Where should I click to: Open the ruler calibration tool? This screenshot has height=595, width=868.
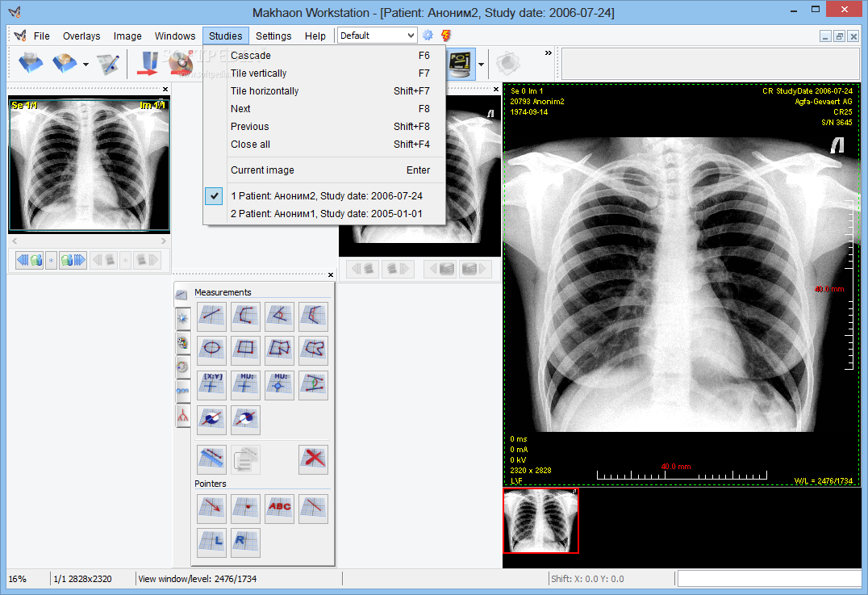click(x=211, y=459)
